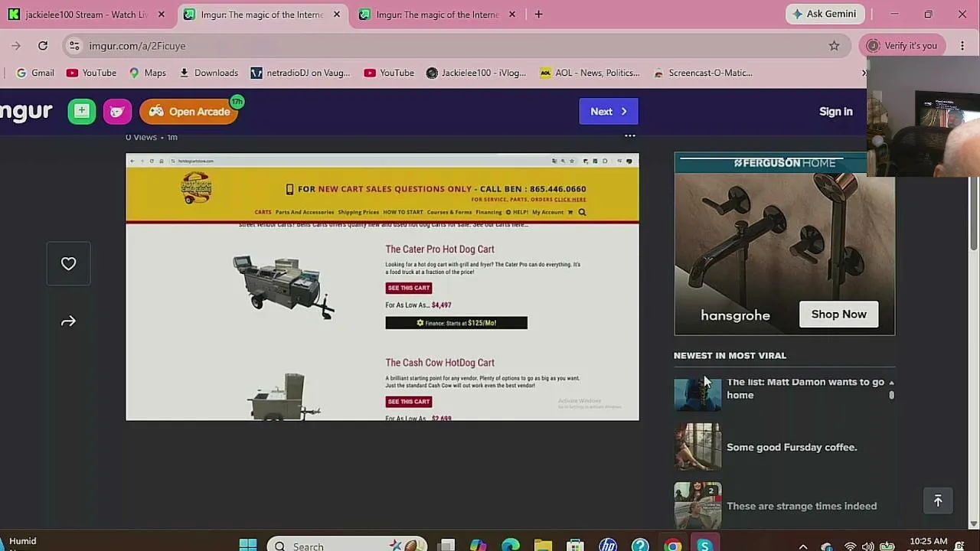Viewport: 980px width, 551px height.
Task: Open the Chrome three-dot menu
Action: [962, 46]
